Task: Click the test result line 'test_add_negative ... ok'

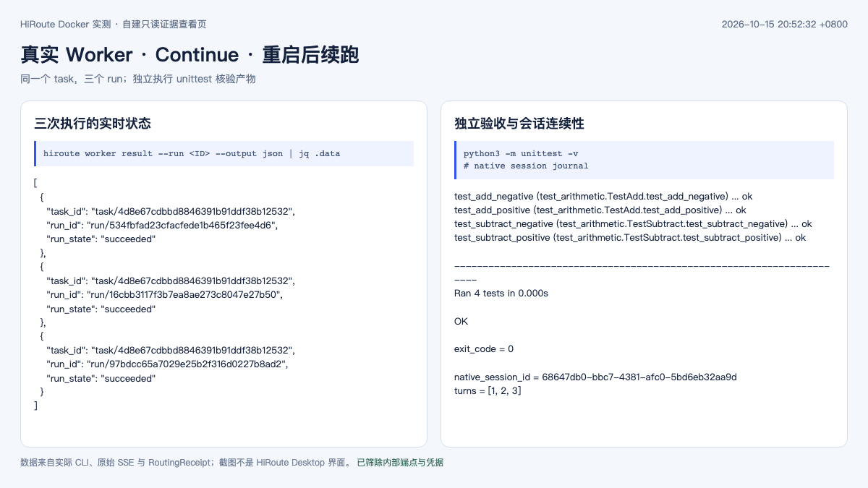Action: coord(603,197)
